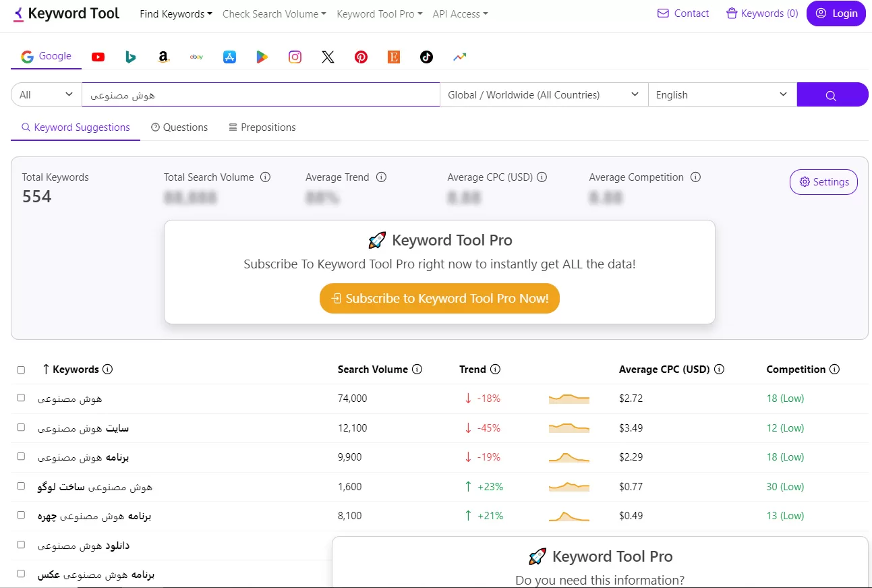Click Subscribe to Keyword Tool Pro Now
This screenshot has width=872, height=588.
pyautogui.click(x=440, y=299)
